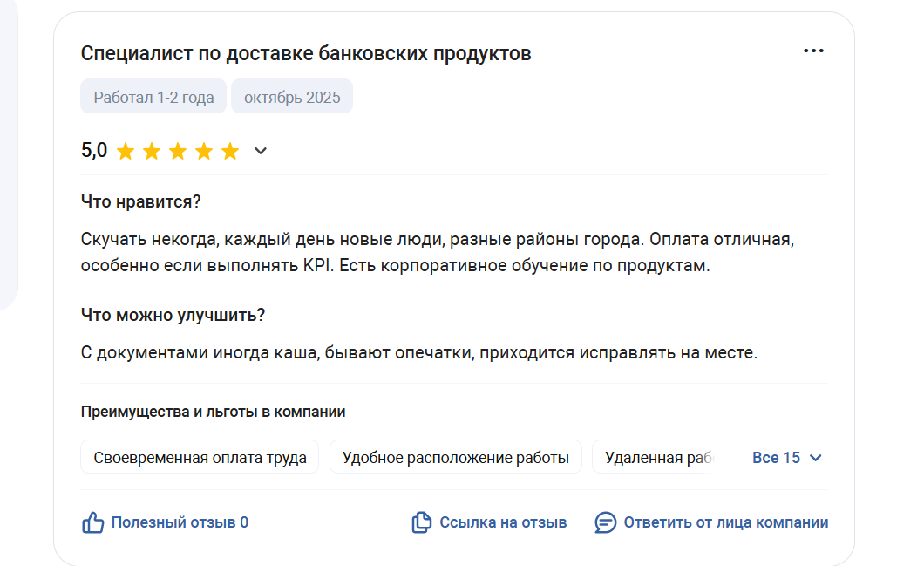
Task: Click the third yellow rating star
Action: 178,152
